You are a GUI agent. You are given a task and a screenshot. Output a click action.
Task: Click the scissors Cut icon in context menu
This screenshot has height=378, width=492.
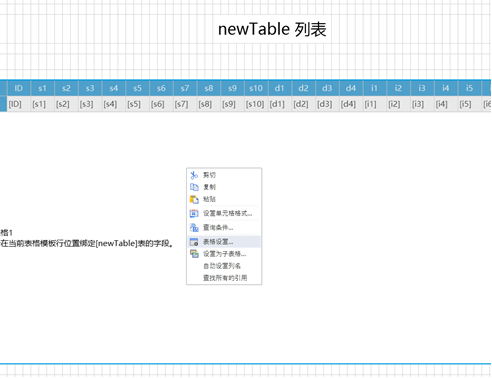[194, 175]
